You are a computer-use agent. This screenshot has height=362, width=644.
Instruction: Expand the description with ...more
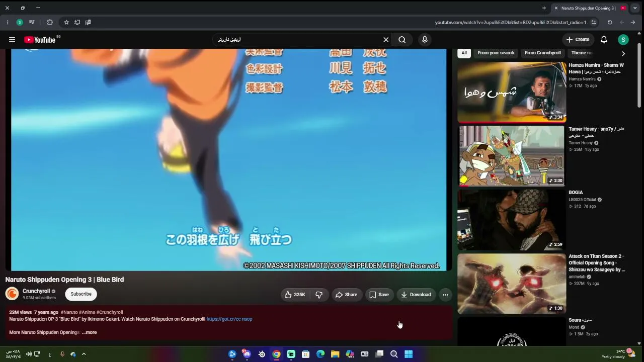[x=90, y=332]
